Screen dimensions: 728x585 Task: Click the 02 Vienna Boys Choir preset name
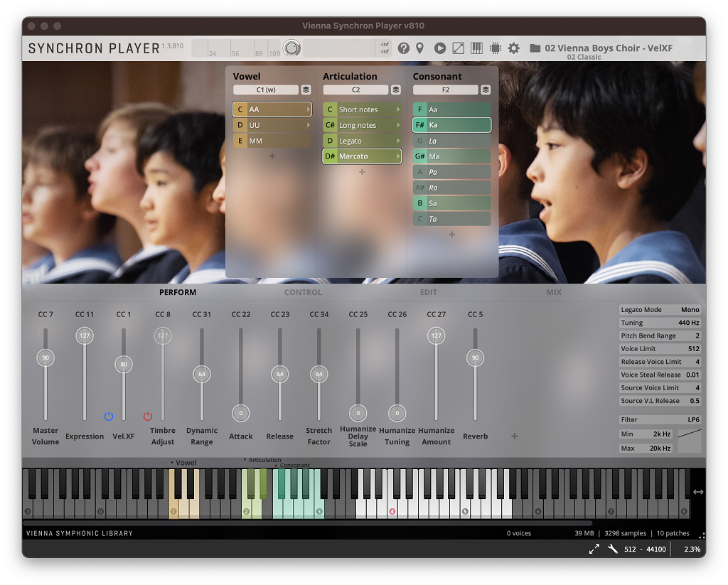coord(609,48)
